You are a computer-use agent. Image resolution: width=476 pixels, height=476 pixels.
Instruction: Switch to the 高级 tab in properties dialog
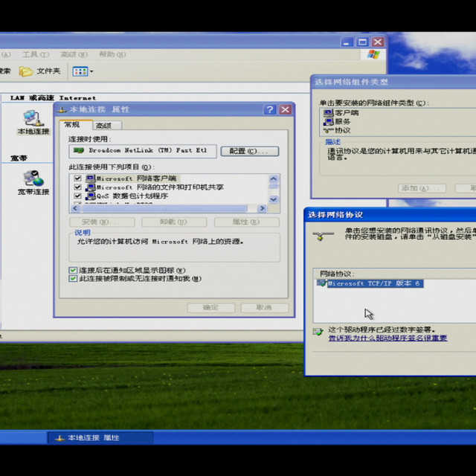coord(107,126)
